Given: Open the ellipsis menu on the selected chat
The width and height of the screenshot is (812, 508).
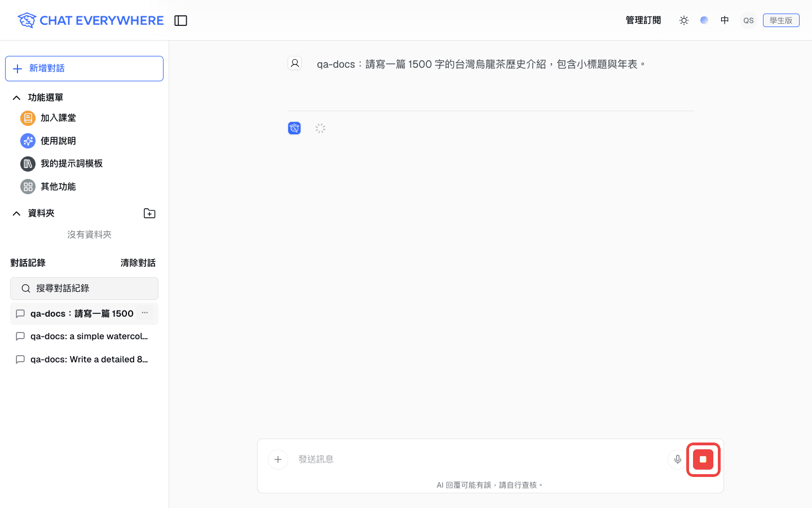Looking at the screenshot, I should 145,313.
